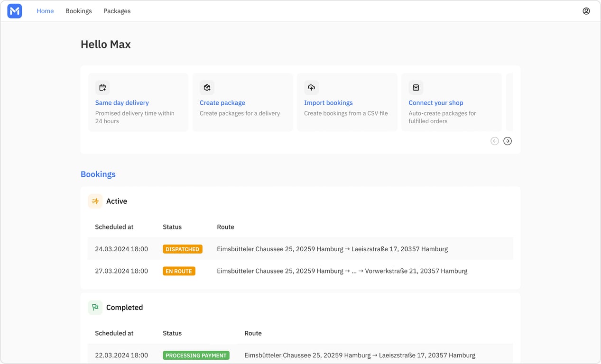Open the Bookings navigation tab
The image size is (601, 364).
point(79,11)
